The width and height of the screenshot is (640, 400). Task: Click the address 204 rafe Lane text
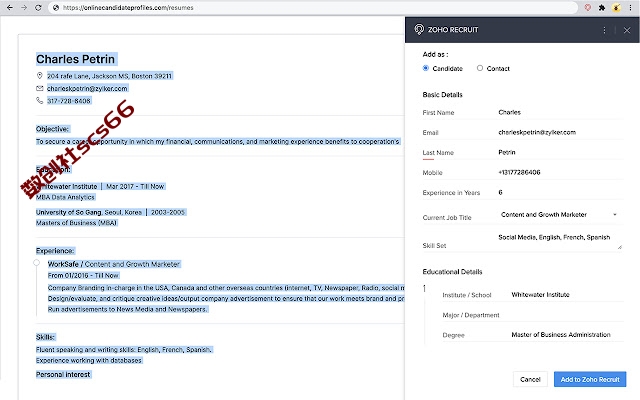(x=109, y=76)
